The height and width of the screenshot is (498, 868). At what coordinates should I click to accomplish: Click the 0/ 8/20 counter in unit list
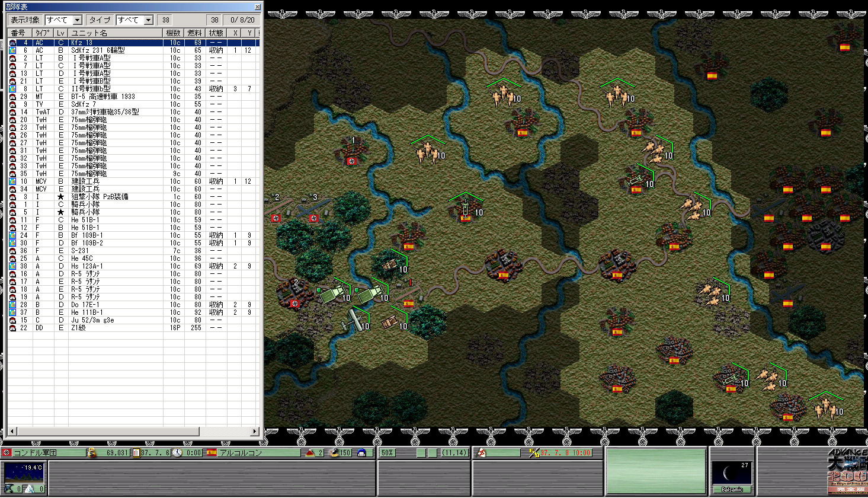point(242,20)
